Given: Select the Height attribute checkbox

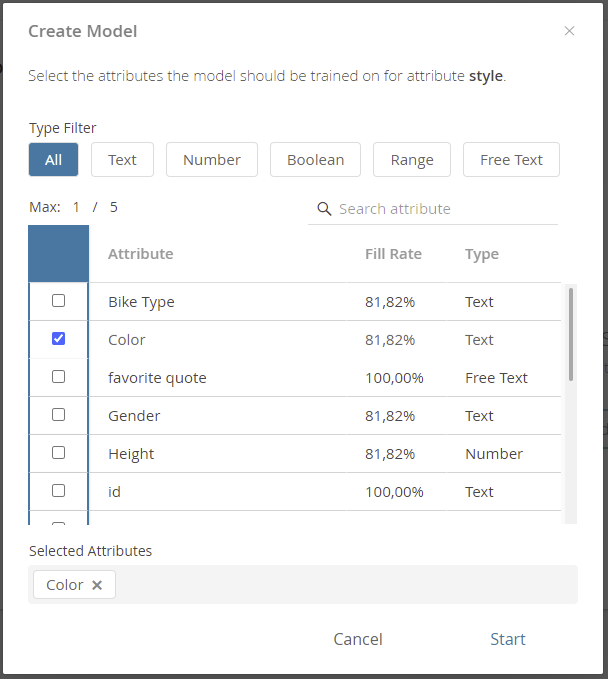Looking at the screenshot, I should (x=58, y=453).
